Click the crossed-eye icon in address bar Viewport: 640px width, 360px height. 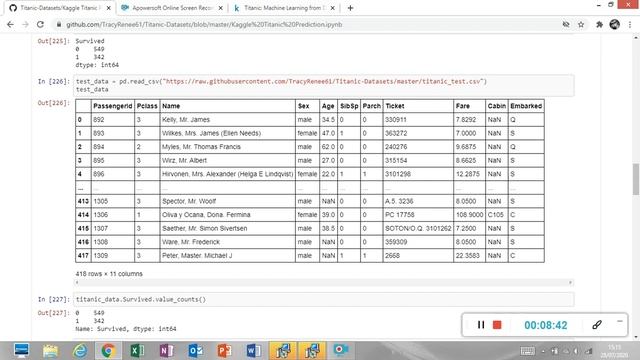[566, 24]
